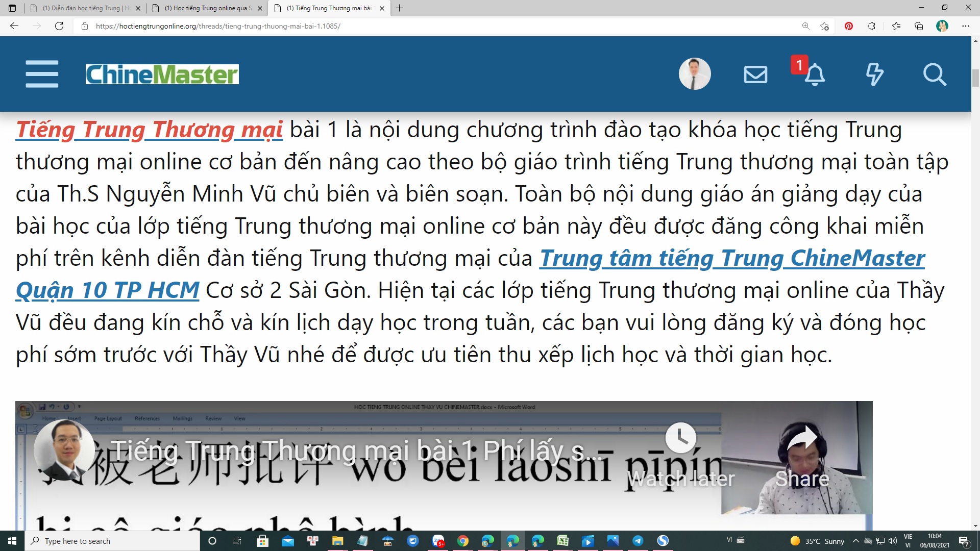Open the Tiếng Trung Thương mại link
Viewport: 980px width, 551px height.
click(149, 130)
